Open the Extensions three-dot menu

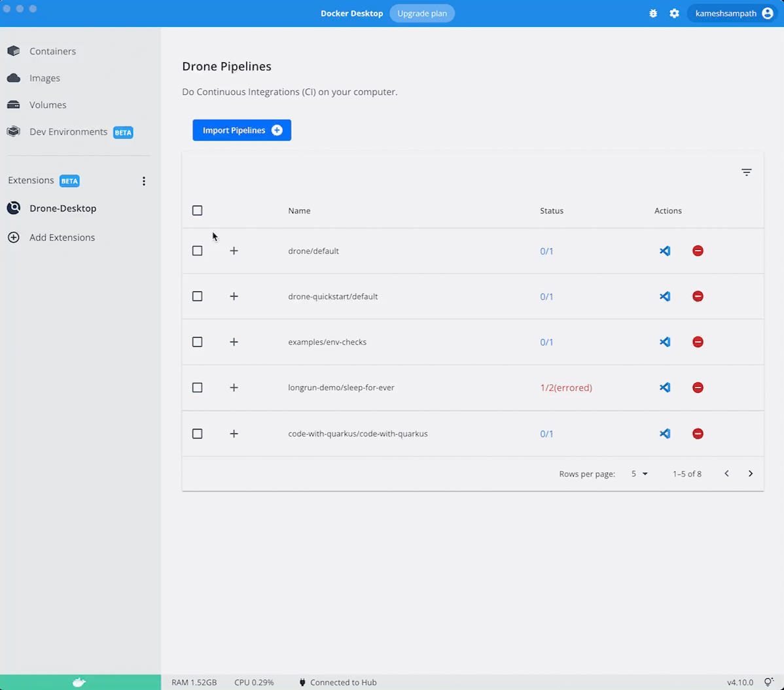pyautogui.click(x=144, y=181)
